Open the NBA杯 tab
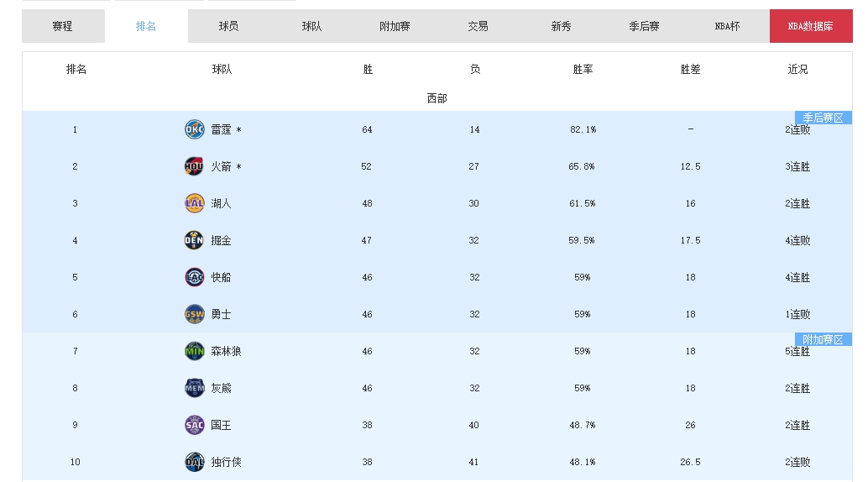The image size is (868, 482). (x=727, y=26)
